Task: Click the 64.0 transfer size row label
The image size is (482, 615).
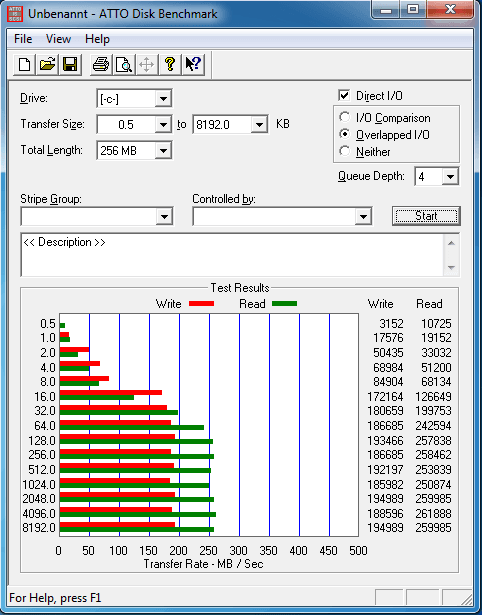Action: click(x=45, y=426)
